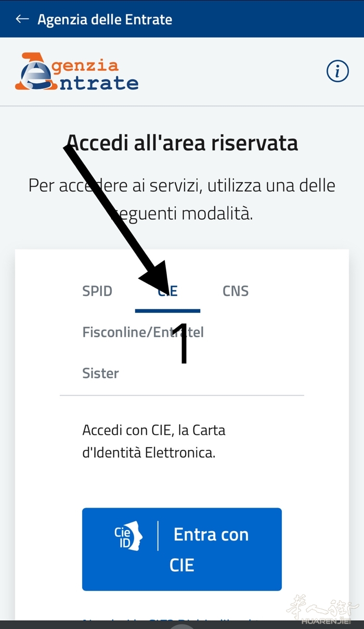The image size is (364, 629).
Task: Open the information icon
Action: point(337,71)
